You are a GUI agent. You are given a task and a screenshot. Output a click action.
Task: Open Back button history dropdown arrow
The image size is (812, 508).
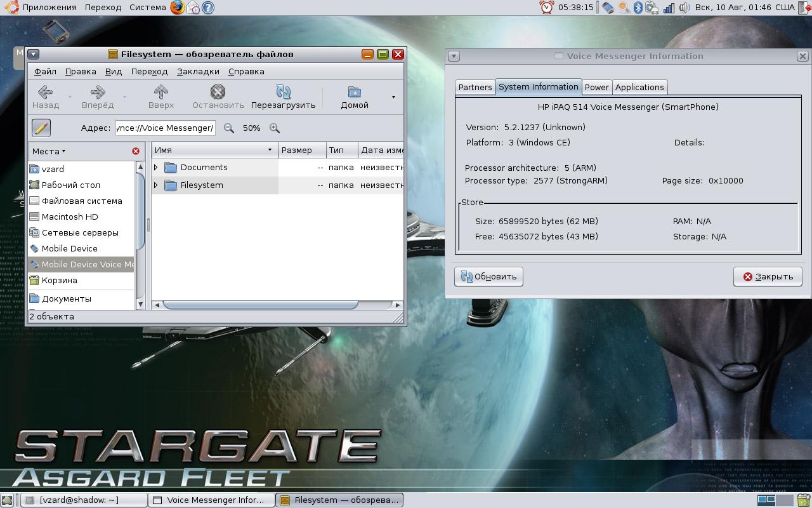pyautogui.click(x=70, y=97)
